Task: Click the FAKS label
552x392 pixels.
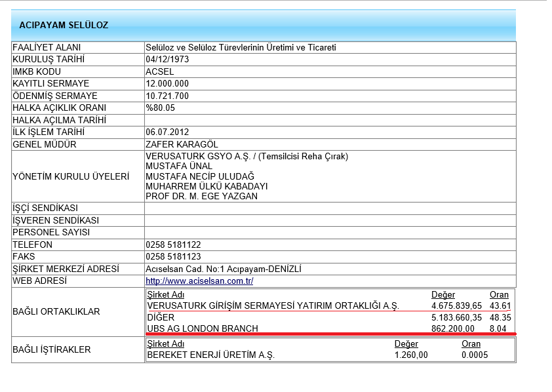Action: (x=24, y=256)
